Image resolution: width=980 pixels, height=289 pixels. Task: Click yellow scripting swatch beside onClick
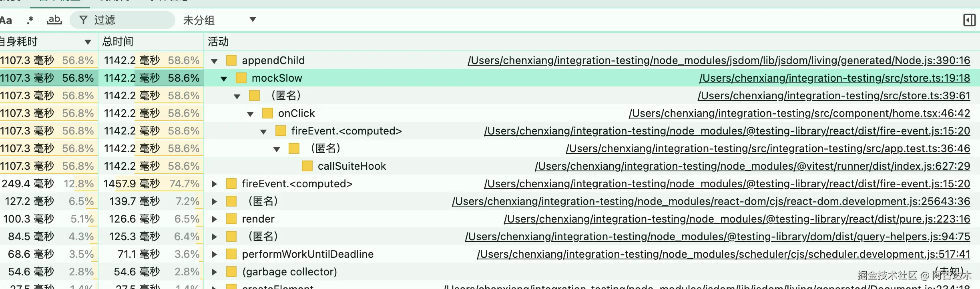pyautogui.click(x=267, y=113)
